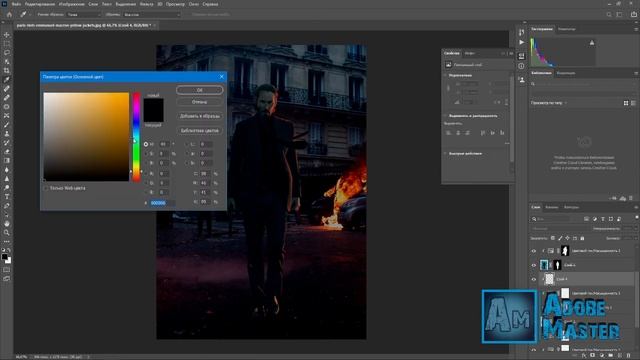Viewport: 640px width, 360px height.
Task: Collapse the Quick Actions section
Action: 445,153
